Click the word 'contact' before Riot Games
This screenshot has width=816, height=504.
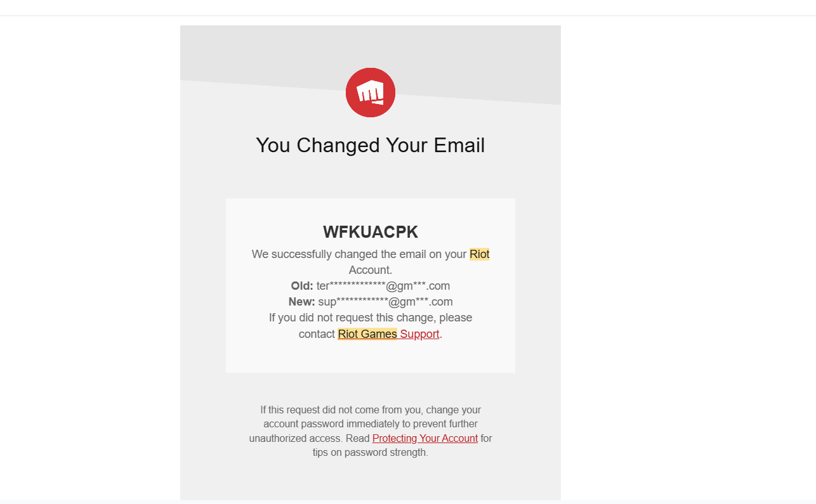click(x=317, y=334)
